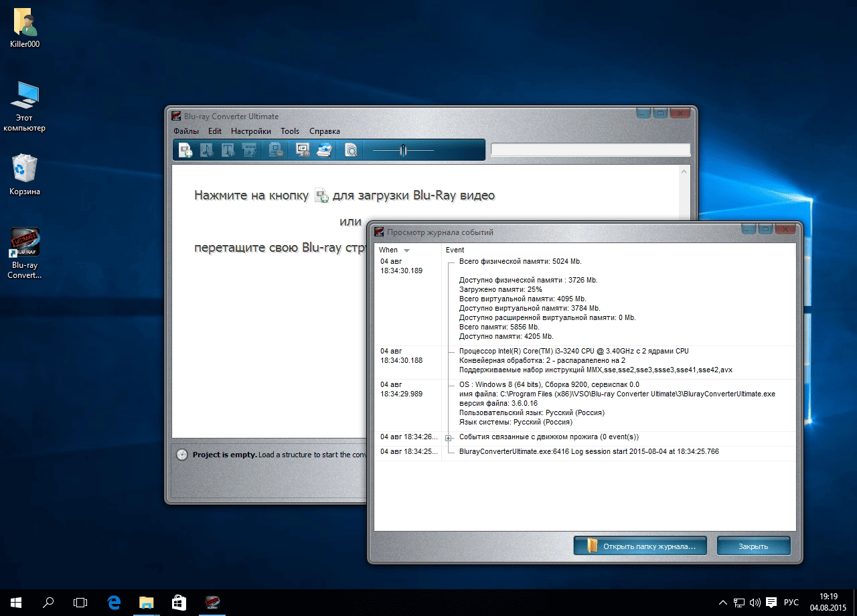Viewport: 857px width, 616px height.
Task: Click the empty field right of toolbar
Action: click(x=591, y=150)
